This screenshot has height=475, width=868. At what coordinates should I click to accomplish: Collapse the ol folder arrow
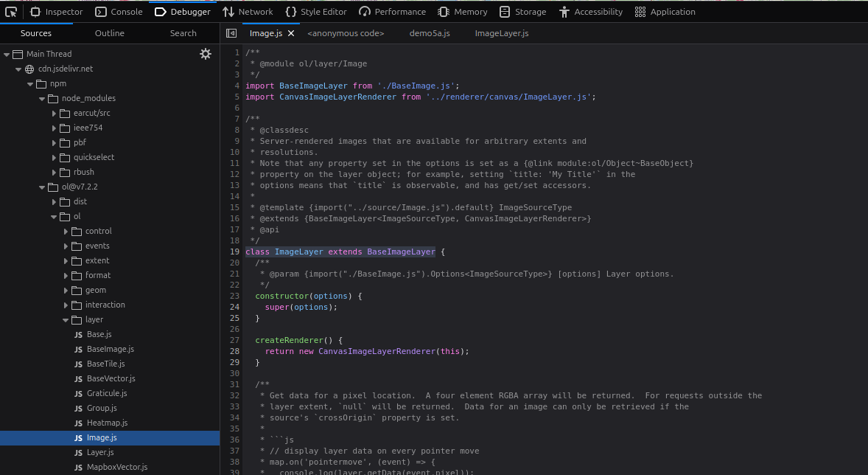[x=54, y=217]
